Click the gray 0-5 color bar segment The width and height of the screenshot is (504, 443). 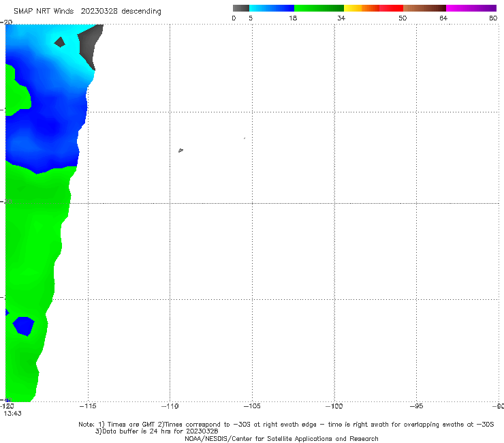pos(241,8)
